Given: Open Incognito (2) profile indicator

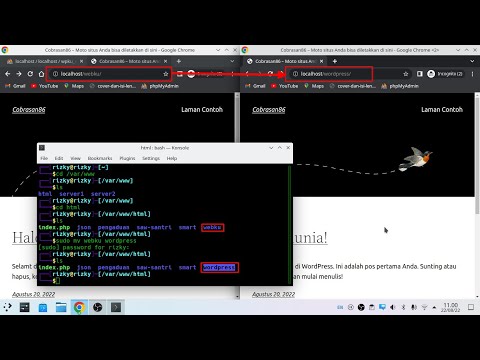Looking at the screenshot, I should coord(445,74).
